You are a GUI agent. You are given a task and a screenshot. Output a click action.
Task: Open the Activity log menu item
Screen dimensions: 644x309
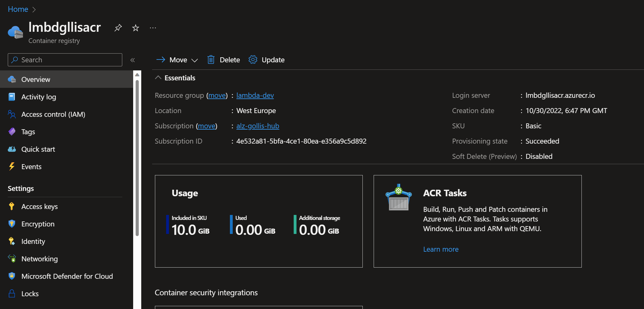coord(39,97)
